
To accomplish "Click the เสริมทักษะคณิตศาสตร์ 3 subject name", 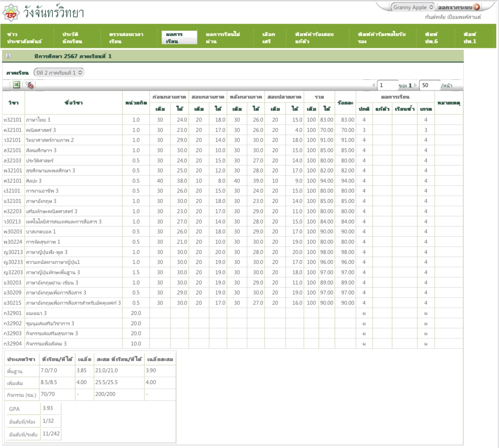I will pyautogui.click(x=52, y=211).
